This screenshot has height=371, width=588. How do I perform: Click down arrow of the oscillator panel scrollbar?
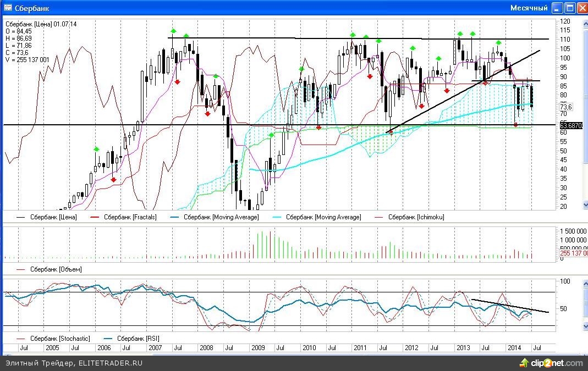pyautogui.click(x=585, y=326)
